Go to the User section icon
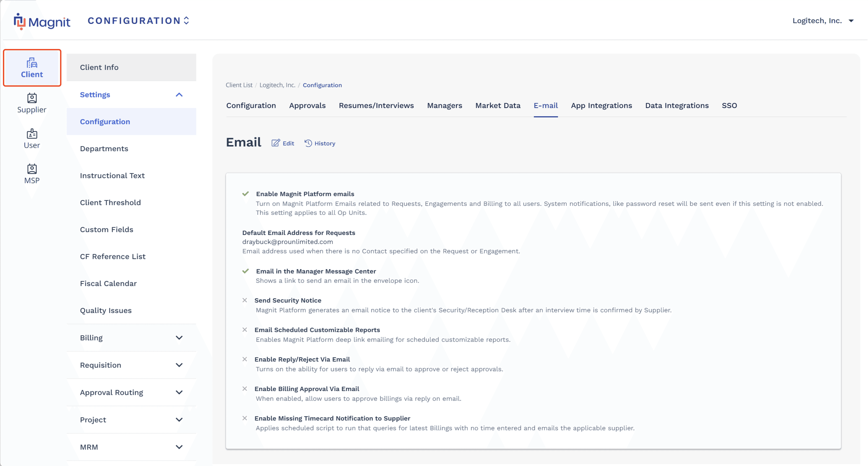The height and width of the screenshot is (466, 868). tap(32, 138)
